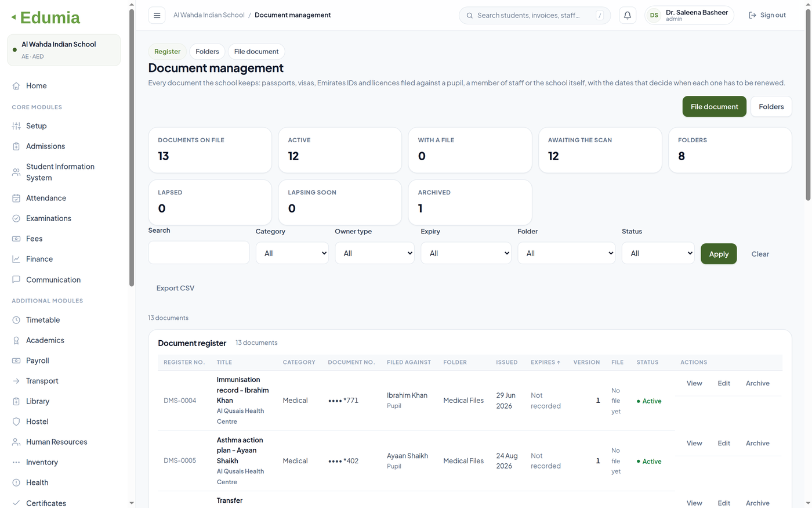
Task: Export the register as CSV
Action: pos(175,288)
